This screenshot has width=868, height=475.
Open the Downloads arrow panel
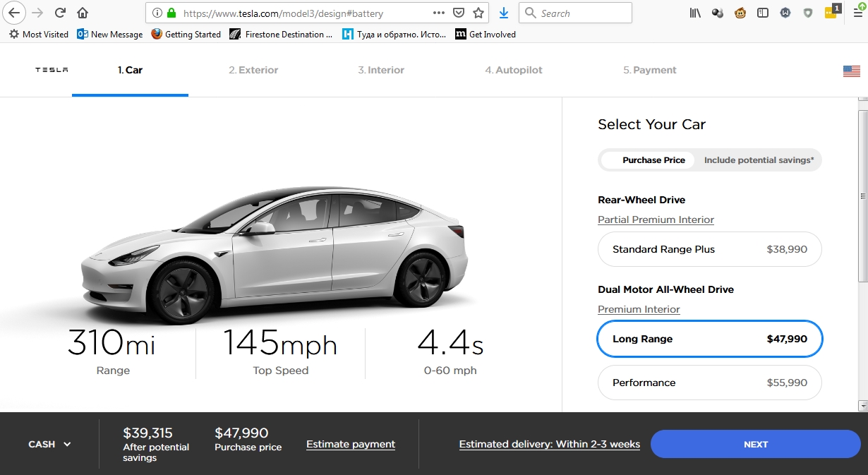click(x=504, y=13)
